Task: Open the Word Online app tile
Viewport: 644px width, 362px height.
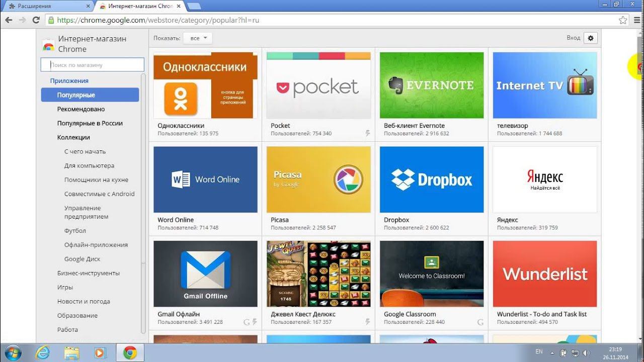Action: (205, 189)
